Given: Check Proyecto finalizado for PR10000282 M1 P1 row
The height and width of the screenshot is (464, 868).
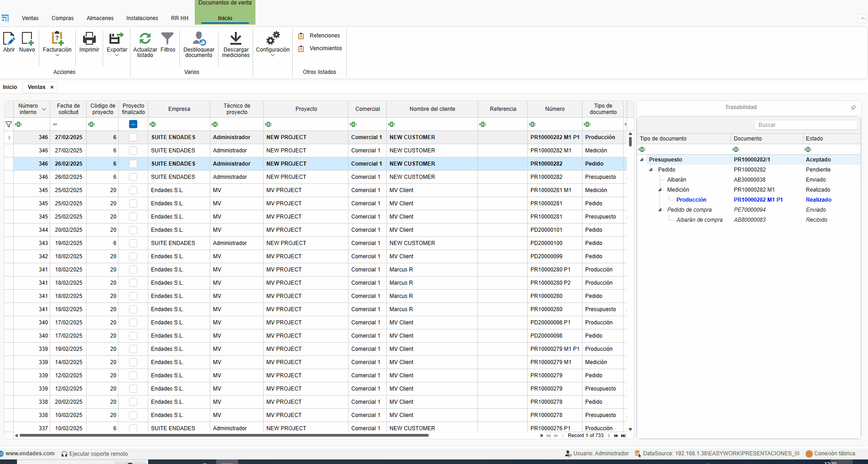Looking at the screenshot, I should pyautogui.click(x=133, y=137).
